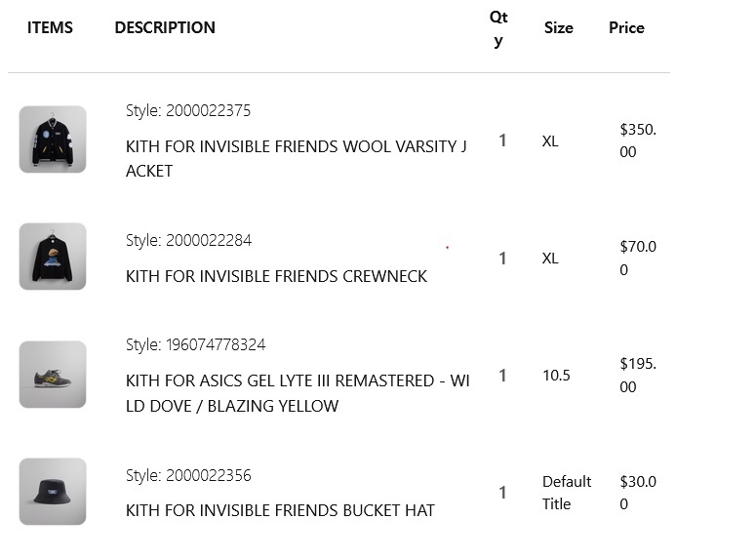Image resolution: width=756 pixels, height=560 pixels.
Task: Click the Qty column header
Action: 498,29
